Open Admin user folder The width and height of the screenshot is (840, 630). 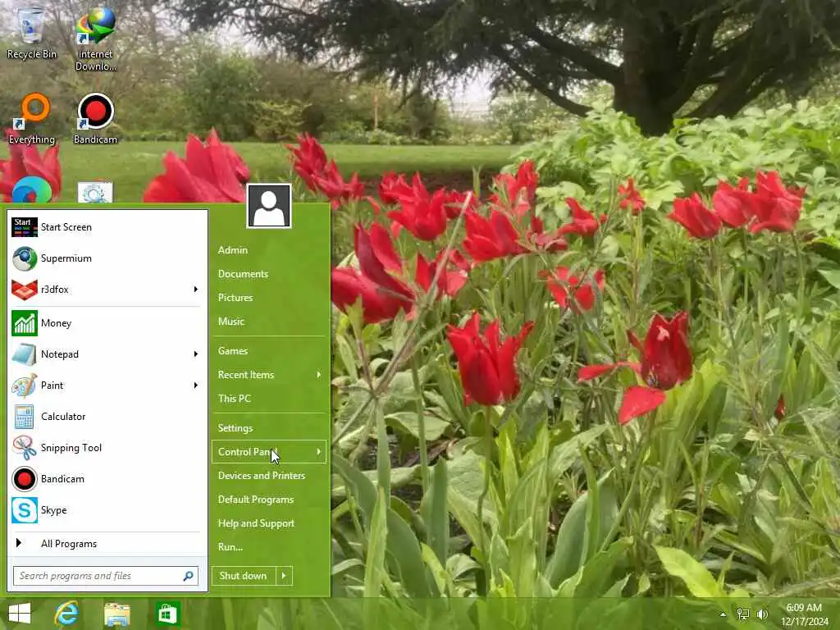[232, 250]
